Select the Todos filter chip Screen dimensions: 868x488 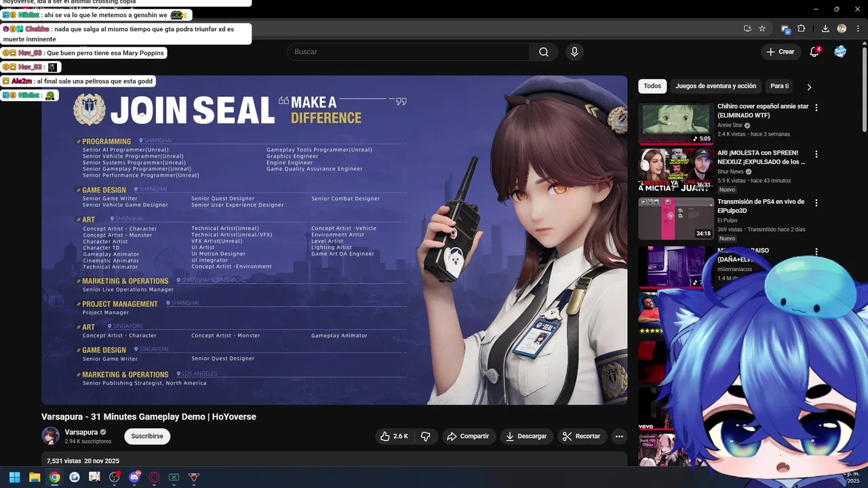(x=652, y=86)
